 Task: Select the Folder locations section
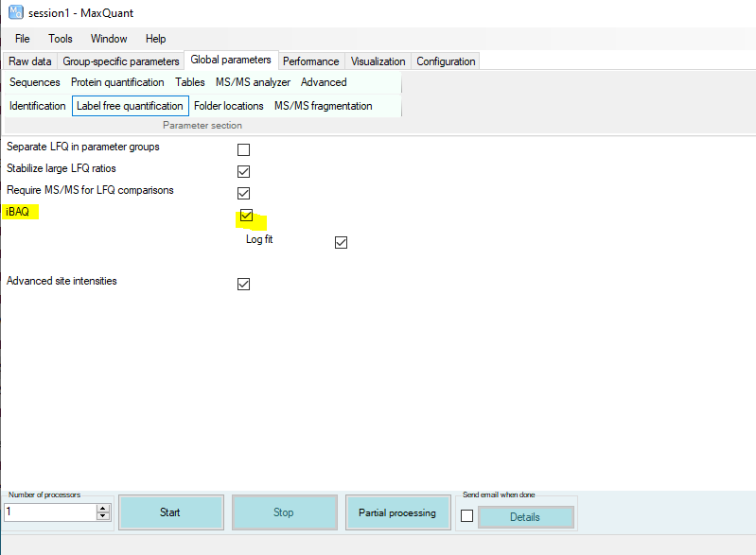(229, 106)
